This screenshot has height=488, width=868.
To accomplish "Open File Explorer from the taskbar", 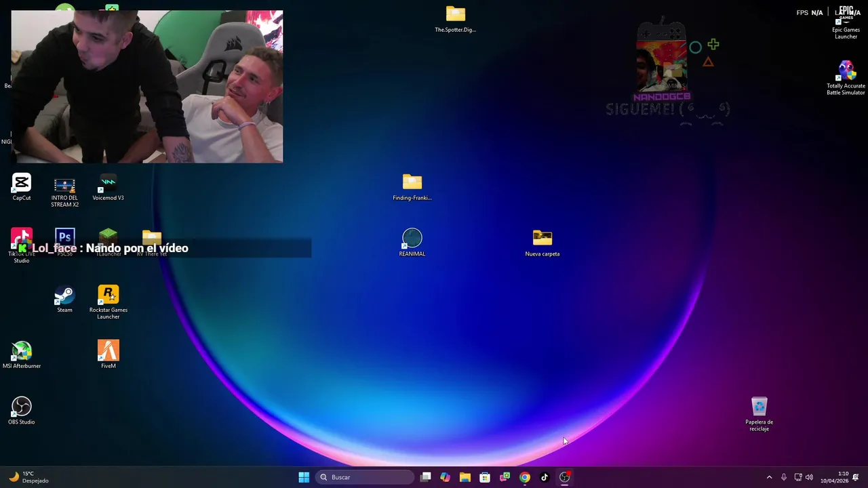I will pyautogui.click(x=465, y=477).
